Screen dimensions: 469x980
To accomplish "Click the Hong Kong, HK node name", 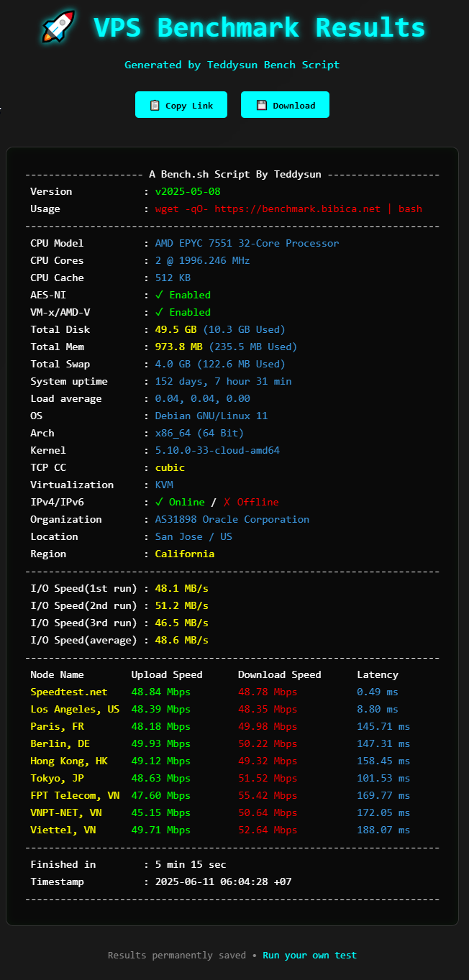I will (x=69, y=761).
